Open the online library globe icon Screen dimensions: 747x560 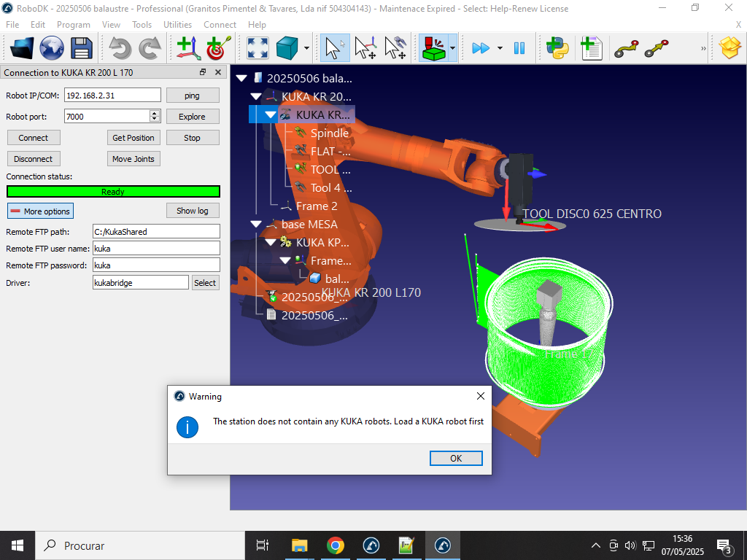pos(52,49)
